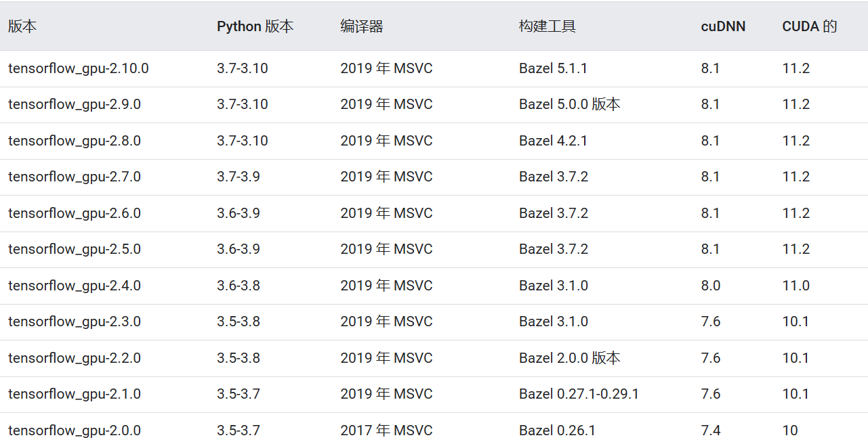Click the CUDA 的 column header
Screen dimensions: 868x442
[x=810, y=26]
